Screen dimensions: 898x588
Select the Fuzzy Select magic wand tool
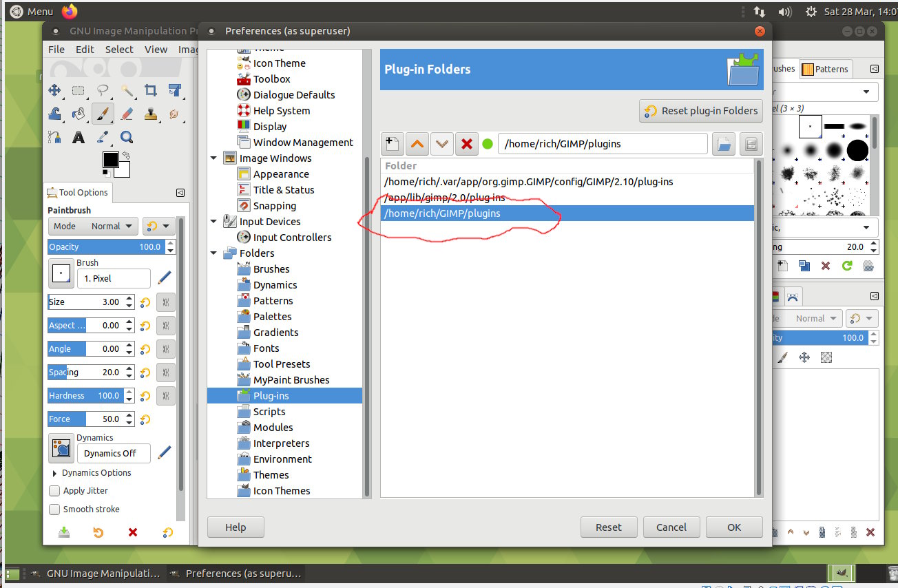pos(127,90)
